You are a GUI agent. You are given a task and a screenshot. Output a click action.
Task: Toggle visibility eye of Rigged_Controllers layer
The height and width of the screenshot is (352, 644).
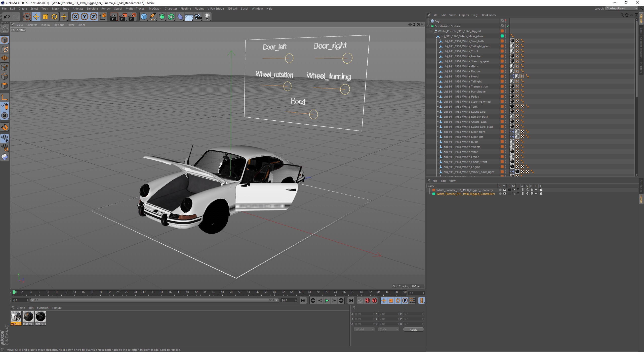tap(505, 194)
